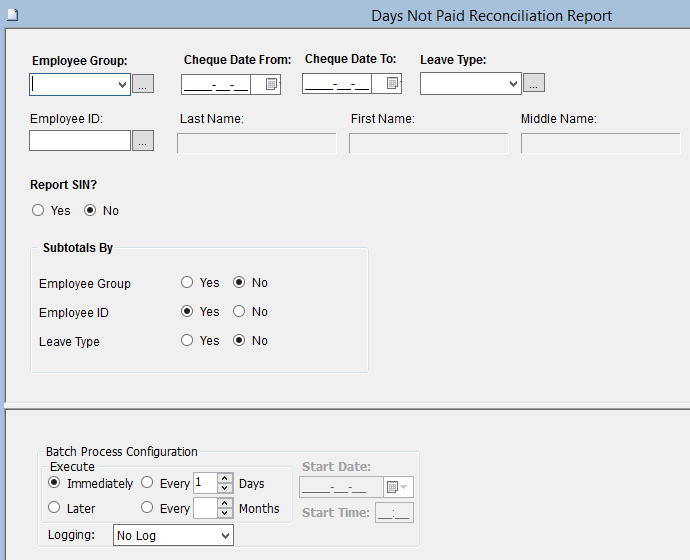Open the Cheque Date To calendar picker
This screenshot has height=560, width=690.
click(x=393, y=84)
